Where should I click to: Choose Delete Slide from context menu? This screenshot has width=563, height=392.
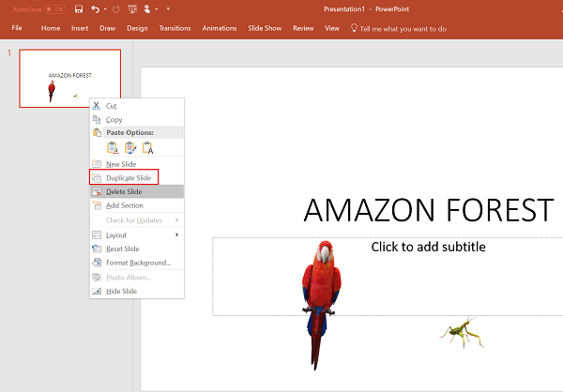pos(137,191)
